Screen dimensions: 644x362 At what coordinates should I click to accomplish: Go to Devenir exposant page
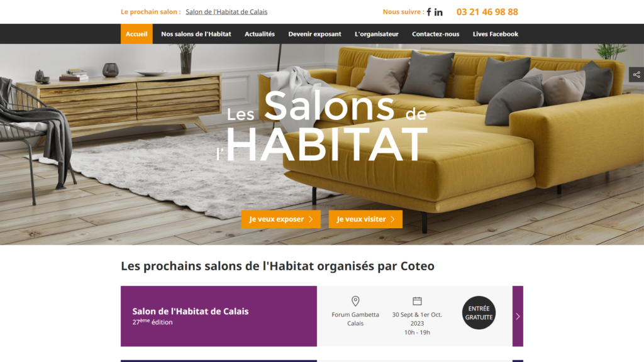[314, 34]
